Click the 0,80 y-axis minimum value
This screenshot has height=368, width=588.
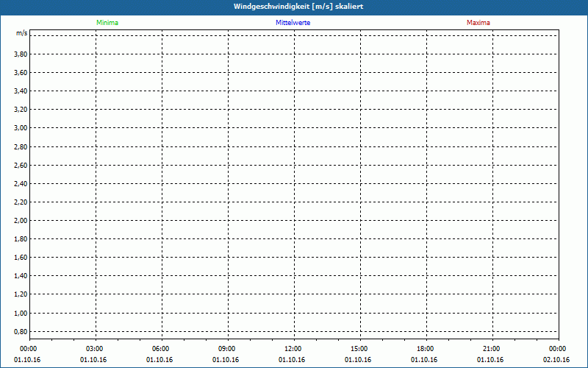[x=21, y=332]
